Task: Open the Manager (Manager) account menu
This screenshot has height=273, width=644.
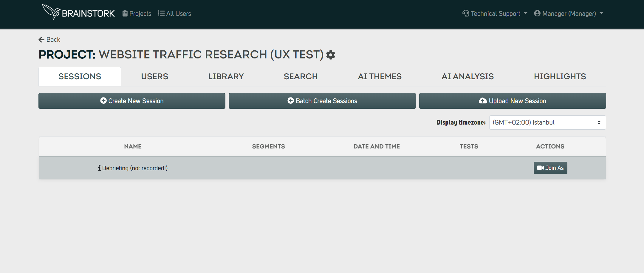Action: 569,13
